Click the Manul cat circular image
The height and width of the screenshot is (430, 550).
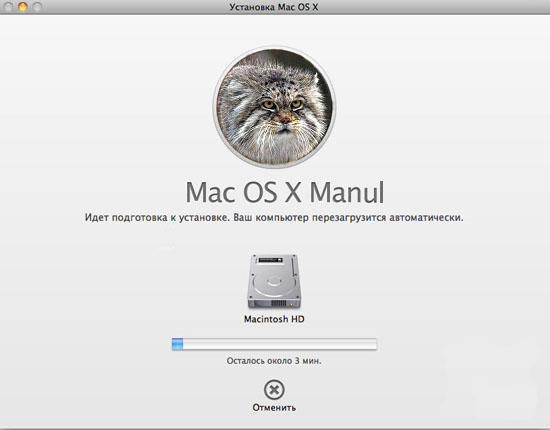[274, 107]
